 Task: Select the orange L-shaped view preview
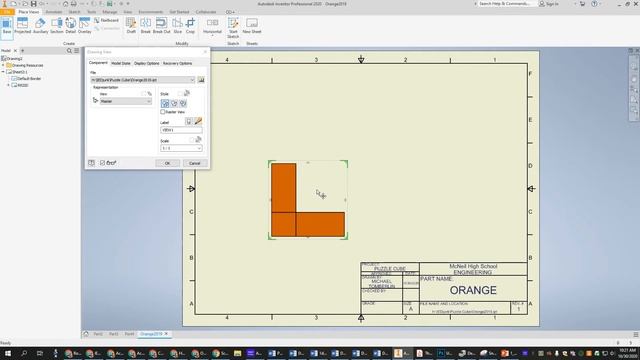(x=308, y=200)
